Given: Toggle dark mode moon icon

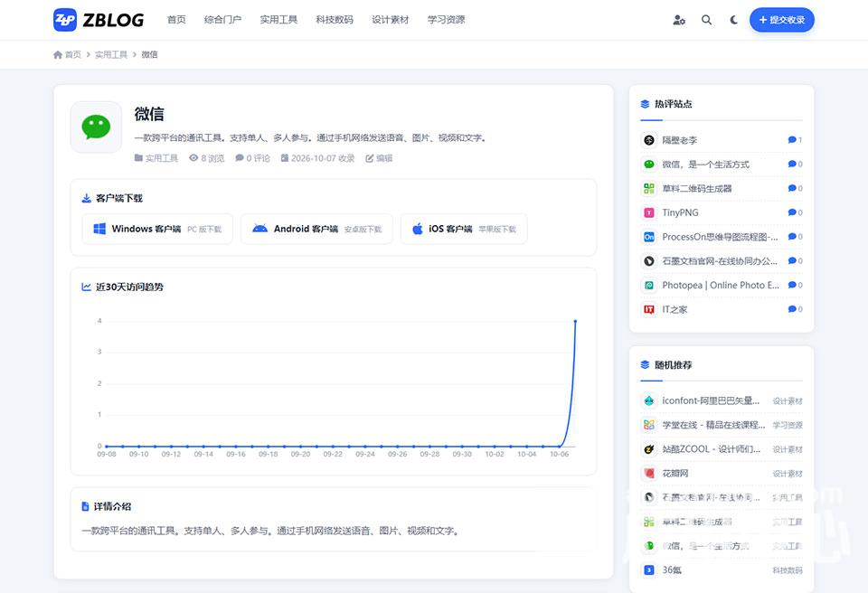Looking at the screenshot, I should (733, 20).
